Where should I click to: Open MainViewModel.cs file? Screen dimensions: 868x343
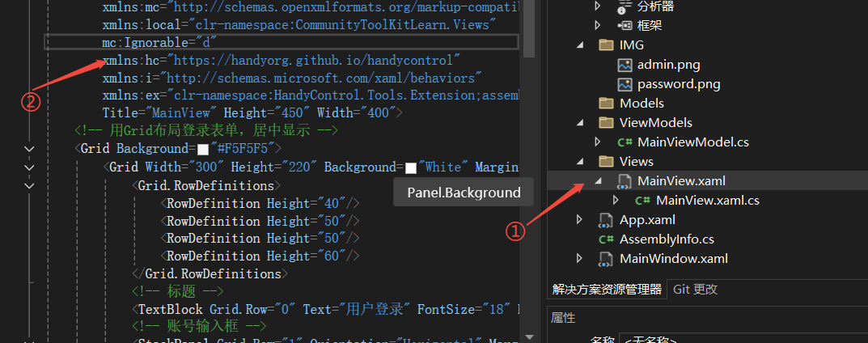click(693, 142)
